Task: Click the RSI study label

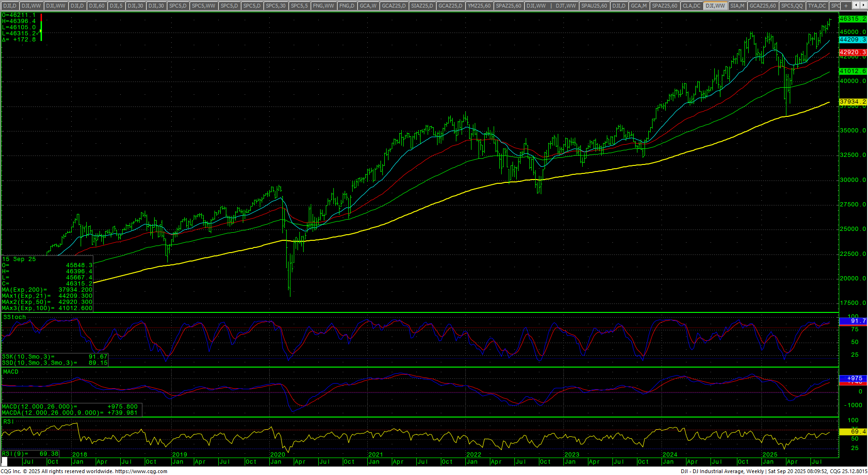Action: click(x=8, y=421)
